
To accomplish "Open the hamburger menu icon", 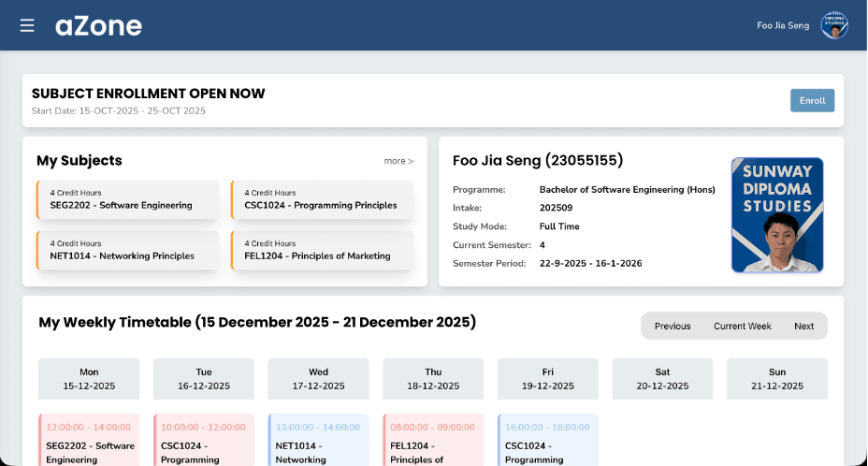I will click(27, 25).
